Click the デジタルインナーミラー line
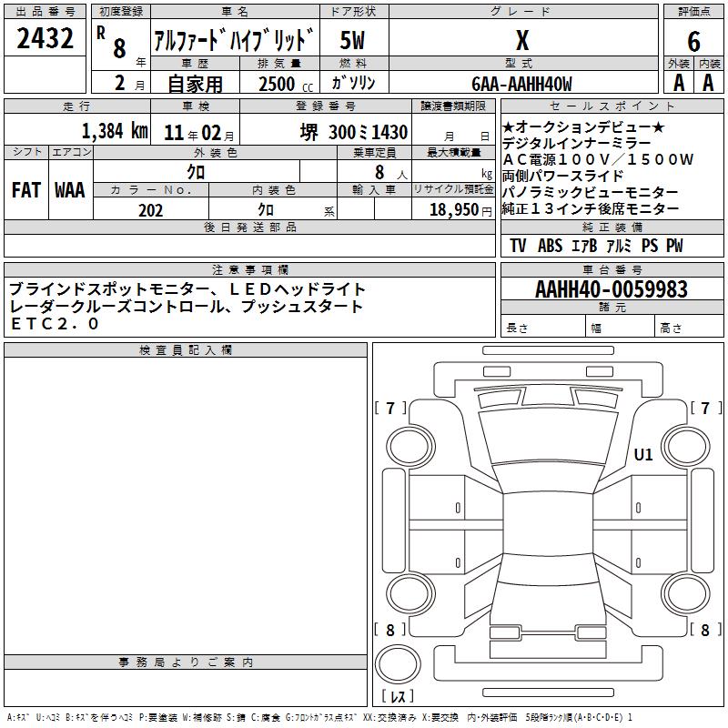This screenshot has height=728, width=728. (576, 143)
